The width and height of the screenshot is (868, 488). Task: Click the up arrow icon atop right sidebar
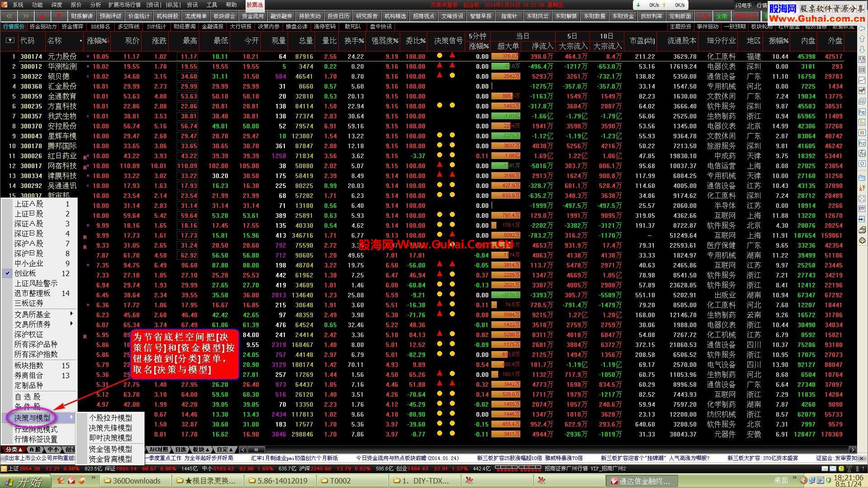pos(863,40)
